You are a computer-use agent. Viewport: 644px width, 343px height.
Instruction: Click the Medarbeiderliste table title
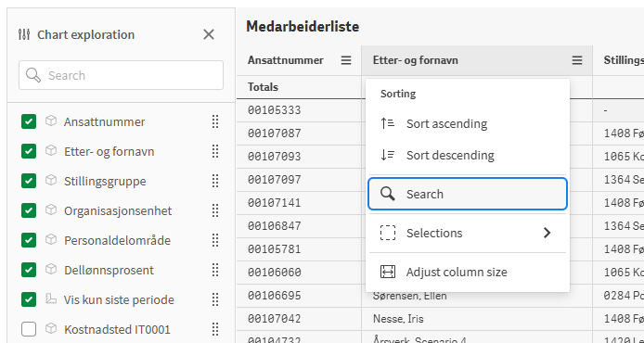(303, 27)
